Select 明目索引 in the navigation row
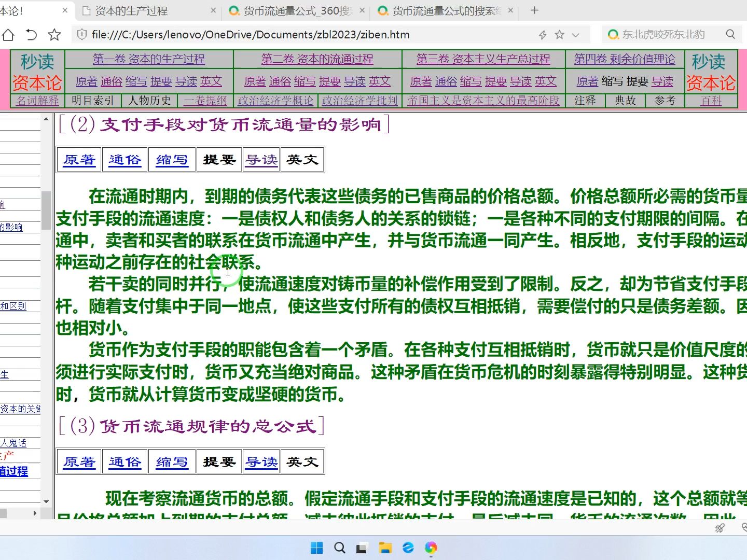Screen dimensions: 747x560 coord(92,101)
